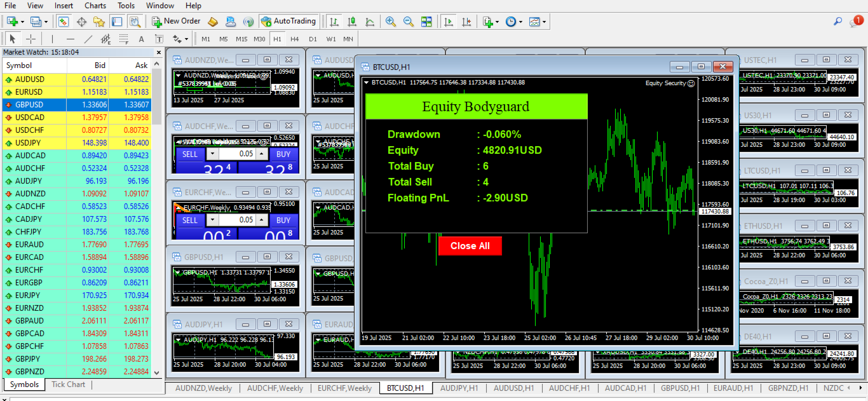Tile the chart windows
Screen dimensions: 868x401
[x=428, y=21]
